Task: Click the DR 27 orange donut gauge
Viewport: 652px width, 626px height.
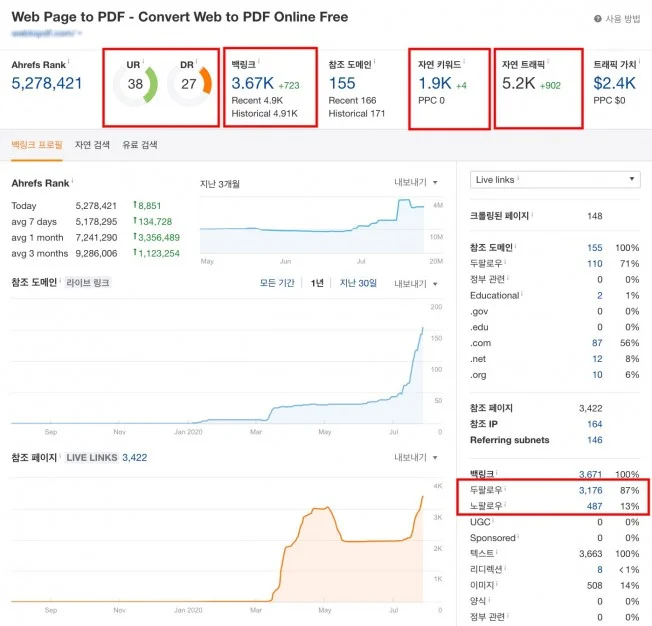Action: (190, 85)
